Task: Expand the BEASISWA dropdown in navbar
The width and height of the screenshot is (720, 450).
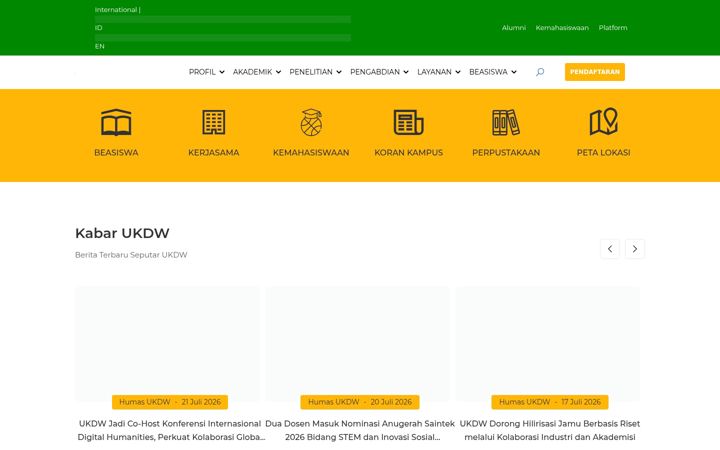Action: point(493,72)
